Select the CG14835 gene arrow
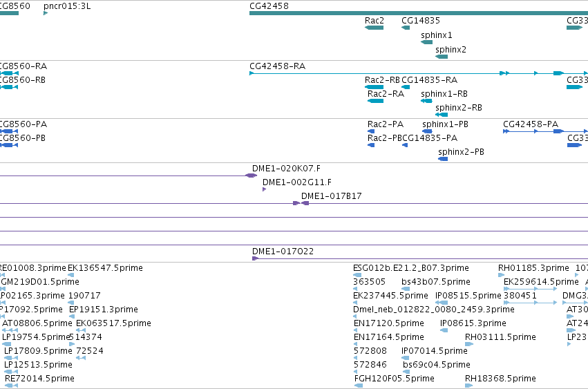This screenshot has height=389, width=588. (x=406, y=28)
